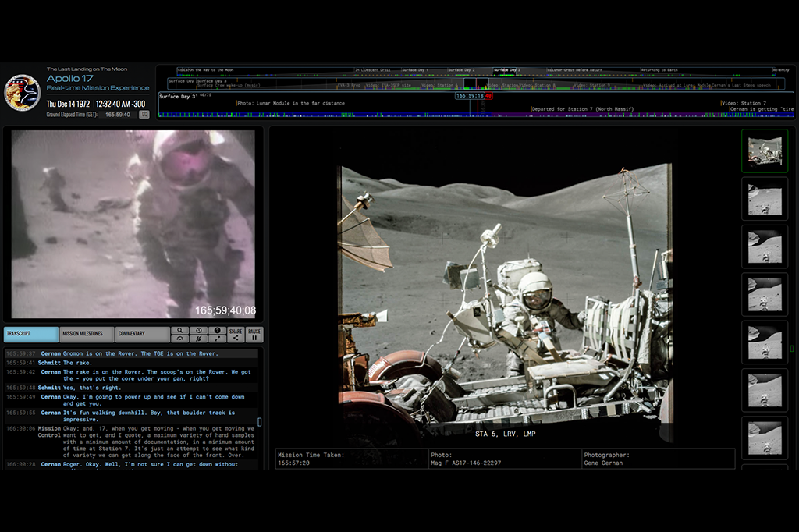Select the sixth photo thumbnail in sidebar
799x532 pixels.
pyautogui.click(x=765, y=390)
